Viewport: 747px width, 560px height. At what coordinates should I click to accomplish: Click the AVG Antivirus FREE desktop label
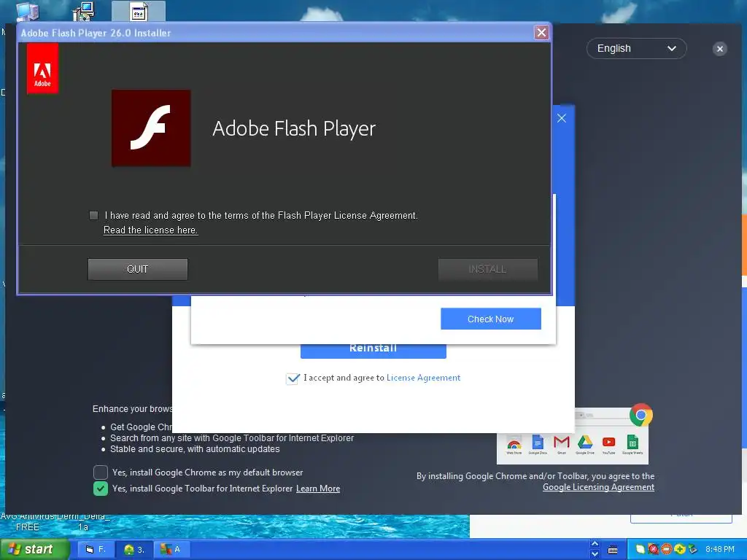[x=27, y=521]
